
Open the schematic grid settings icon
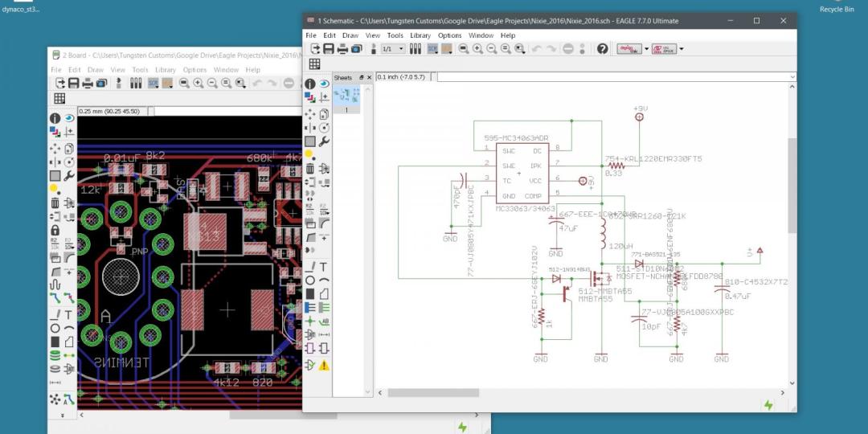click(x=314, y=63)
